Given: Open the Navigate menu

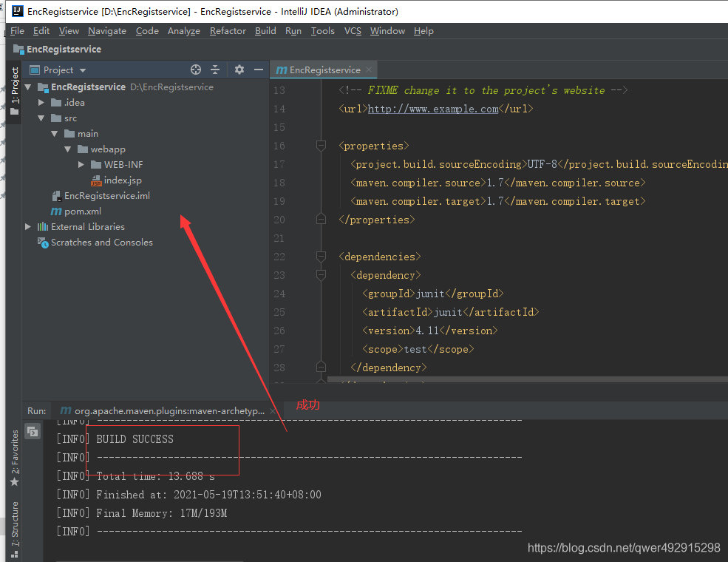Looking at the screenshot, I should (x=107, y=30).
